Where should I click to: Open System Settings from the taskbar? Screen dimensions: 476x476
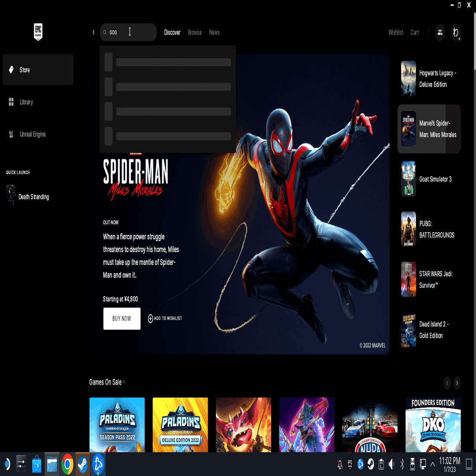tap(21, 464)
